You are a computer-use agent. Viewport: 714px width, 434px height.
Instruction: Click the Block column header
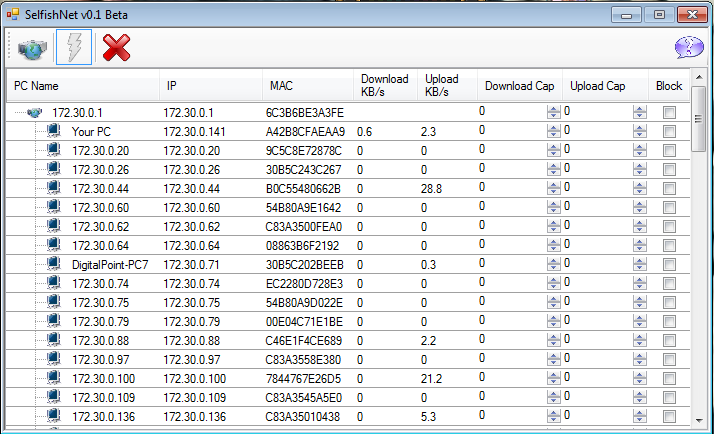[669, 86]
